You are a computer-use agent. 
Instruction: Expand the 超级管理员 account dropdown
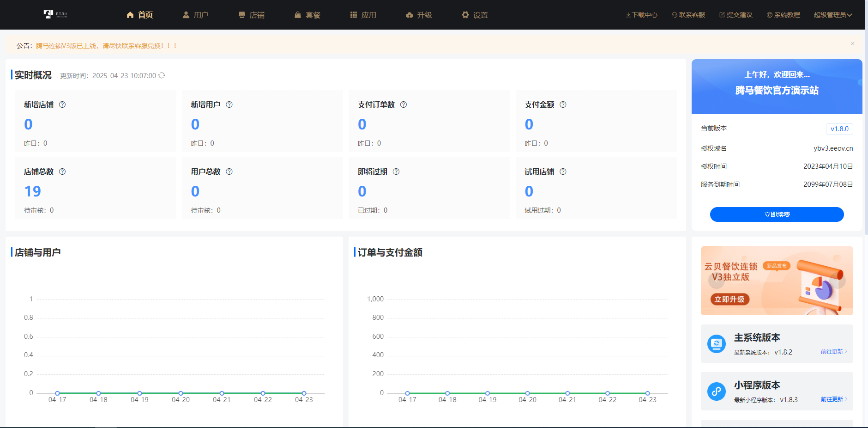(x=833, y=15)
